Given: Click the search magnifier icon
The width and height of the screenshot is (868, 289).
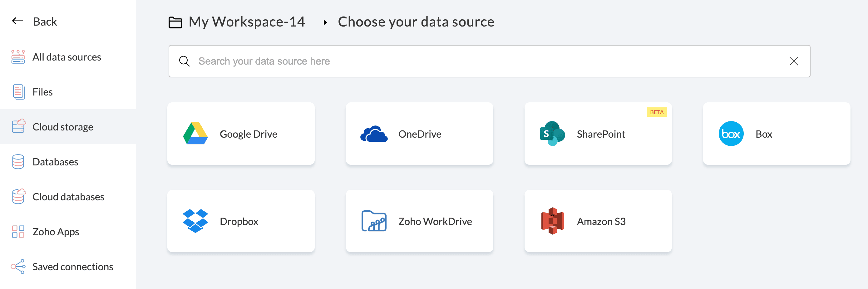Looking at the screenshot, I should click(184, 61).
